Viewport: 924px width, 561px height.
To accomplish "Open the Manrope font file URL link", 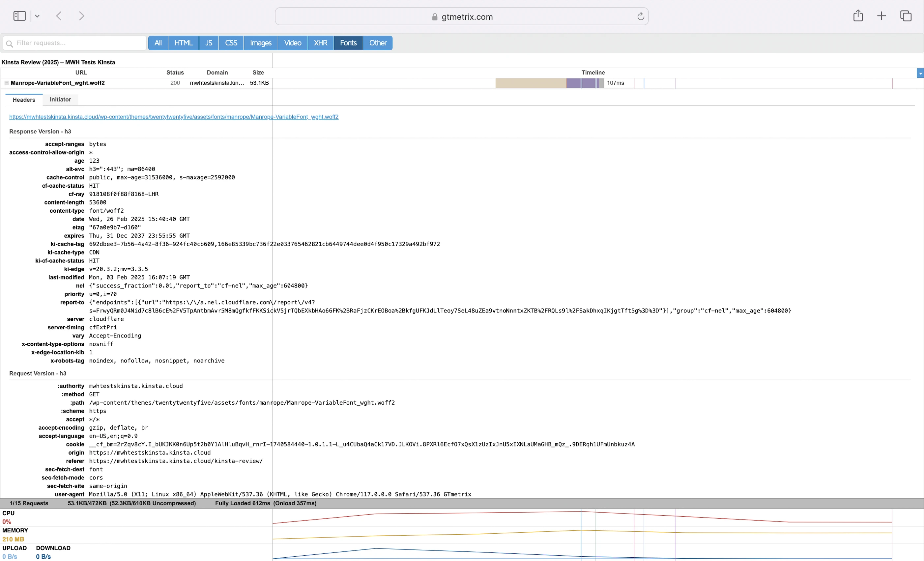I will click(x=174, y=117).
